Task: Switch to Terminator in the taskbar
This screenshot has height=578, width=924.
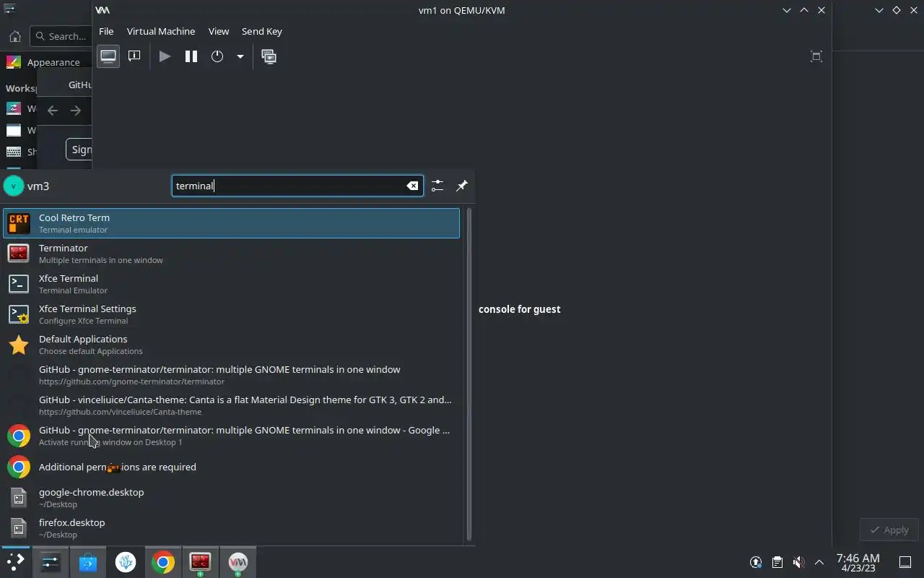Action: pyautogui.click(x=200, y=562)
